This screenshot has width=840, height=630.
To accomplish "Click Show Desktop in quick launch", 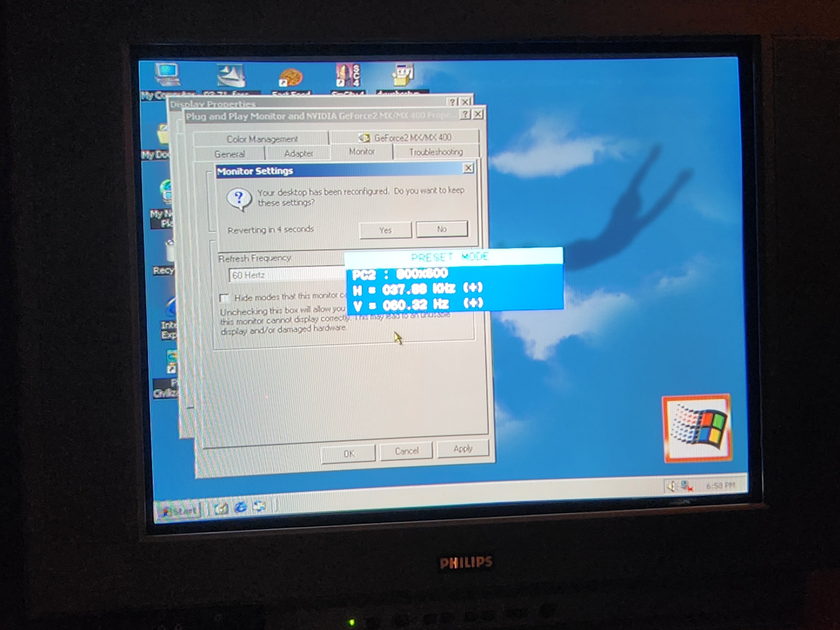I will [x=221, y=508].
